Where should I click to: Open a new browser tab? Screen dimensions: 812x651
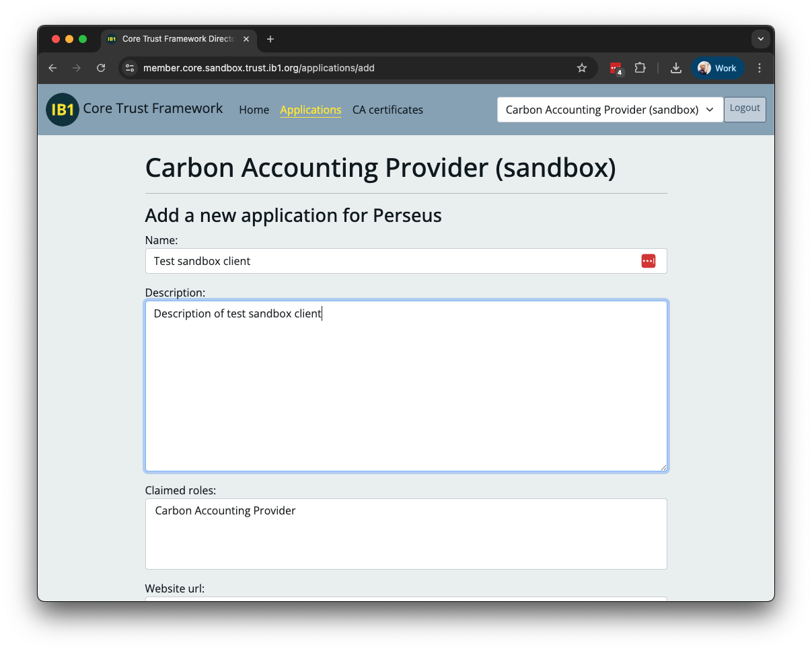(270, 39)
